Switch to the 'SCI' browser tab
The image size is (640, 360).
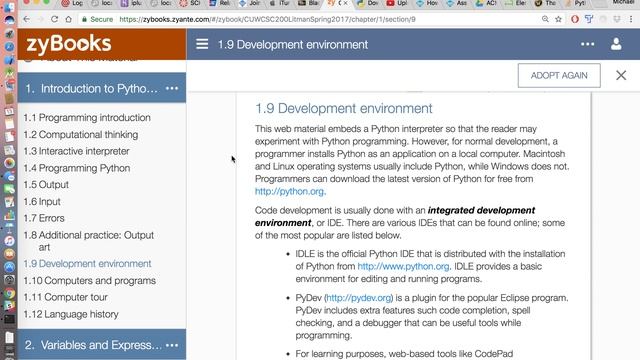[190, 3]
